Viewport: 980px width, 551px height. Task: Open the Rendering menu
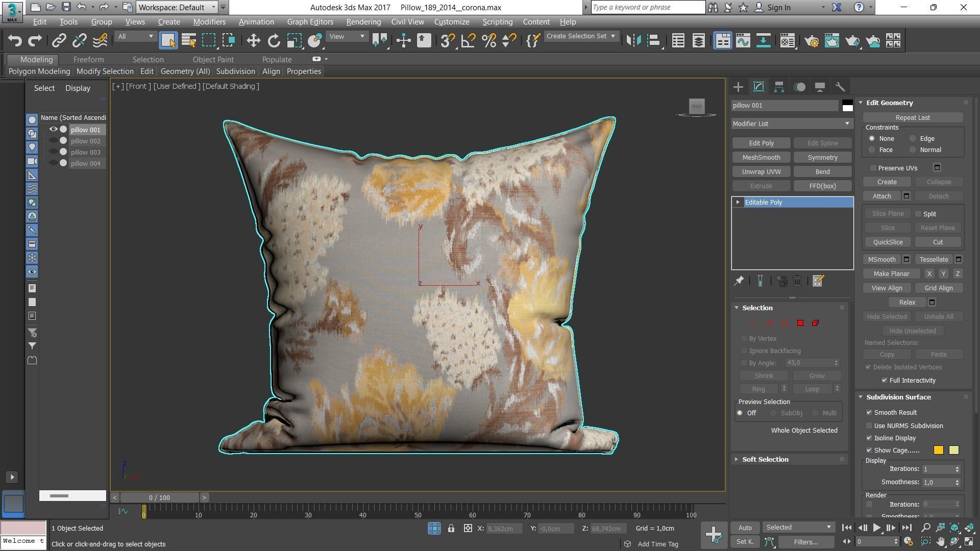(x=363, y=22)
